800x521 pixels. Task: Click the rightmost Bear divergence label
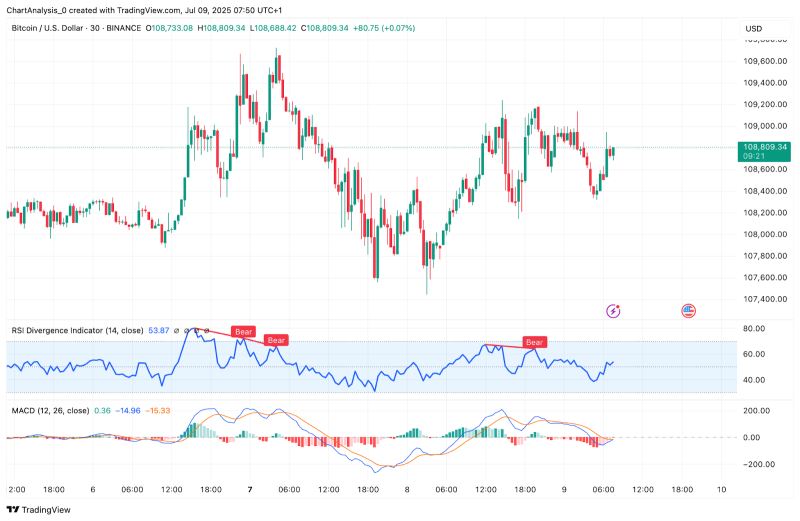coord(535,343)
